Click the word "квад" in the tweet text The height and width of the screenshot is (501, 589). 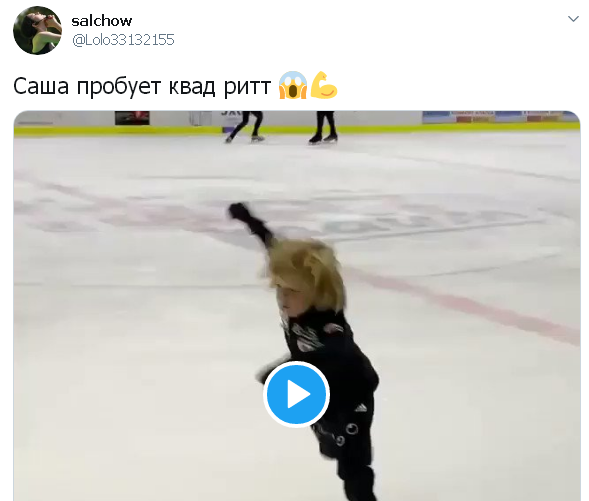point(192,87)
